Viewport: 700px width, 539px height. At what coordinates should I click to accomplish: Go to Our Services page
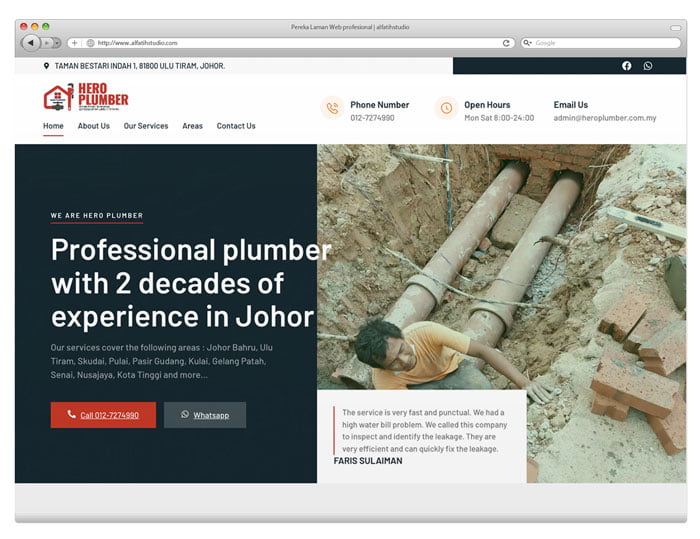click(146, 126)
